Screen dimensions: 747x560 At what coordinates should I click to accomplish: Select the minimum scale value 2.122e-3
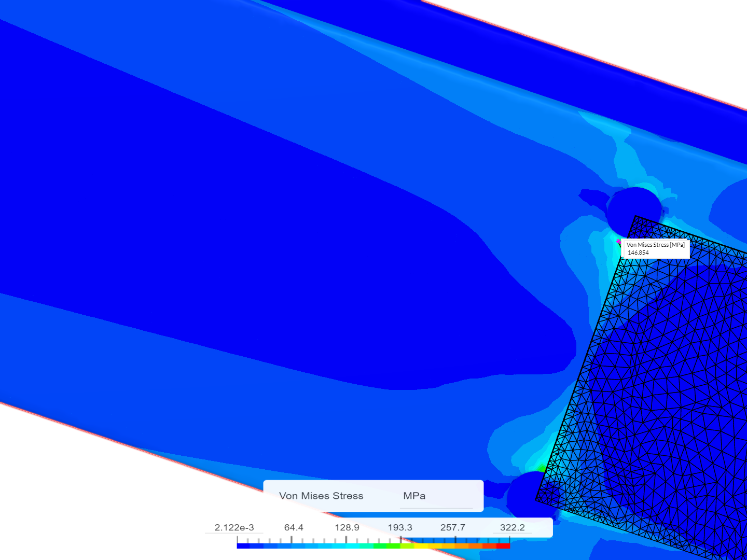(x=234, y=527)
